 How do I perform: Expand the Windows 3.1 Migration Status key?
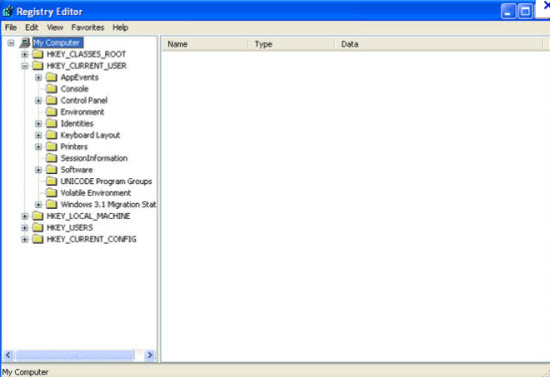pos(39,204)
